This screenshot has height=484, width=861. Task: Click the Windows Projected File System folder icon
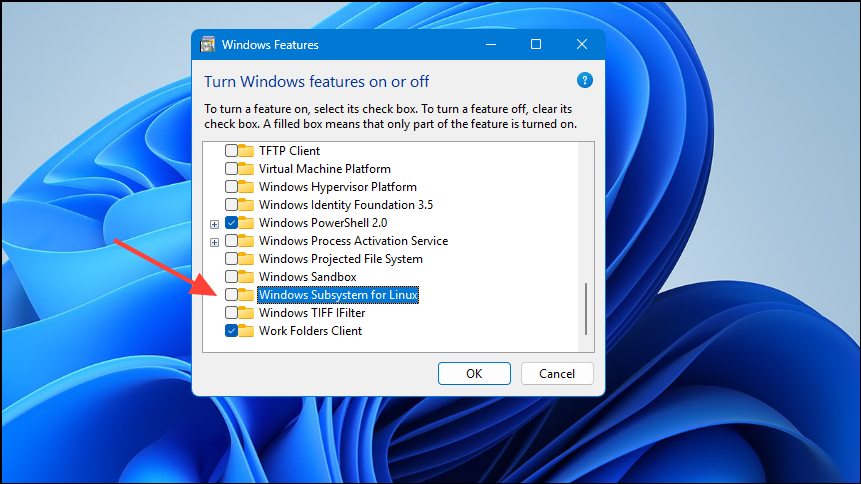246,259
